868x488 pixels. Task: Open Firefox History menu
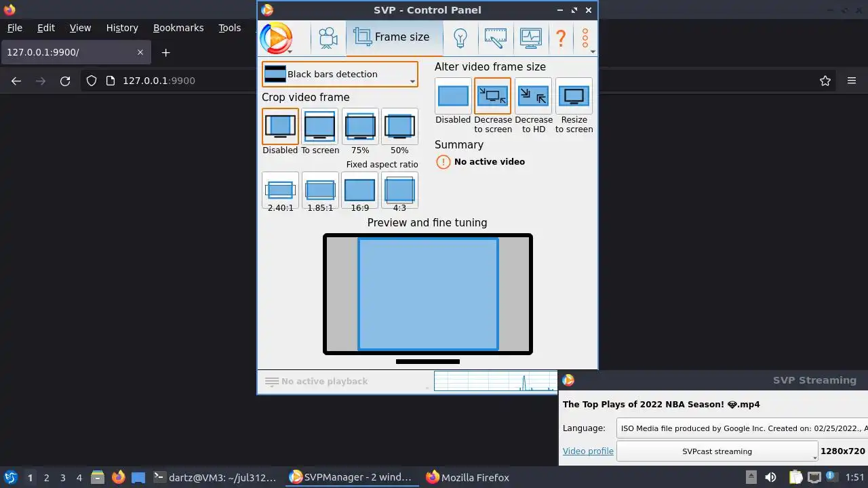pyautogui.click(x=122, y=28)
